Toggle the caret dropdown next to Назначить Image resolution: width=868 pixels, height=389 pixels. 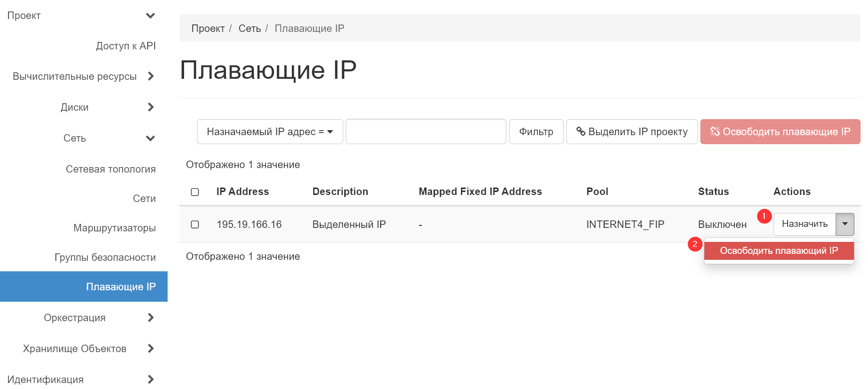pyautogui.click(x=845, y=224)
